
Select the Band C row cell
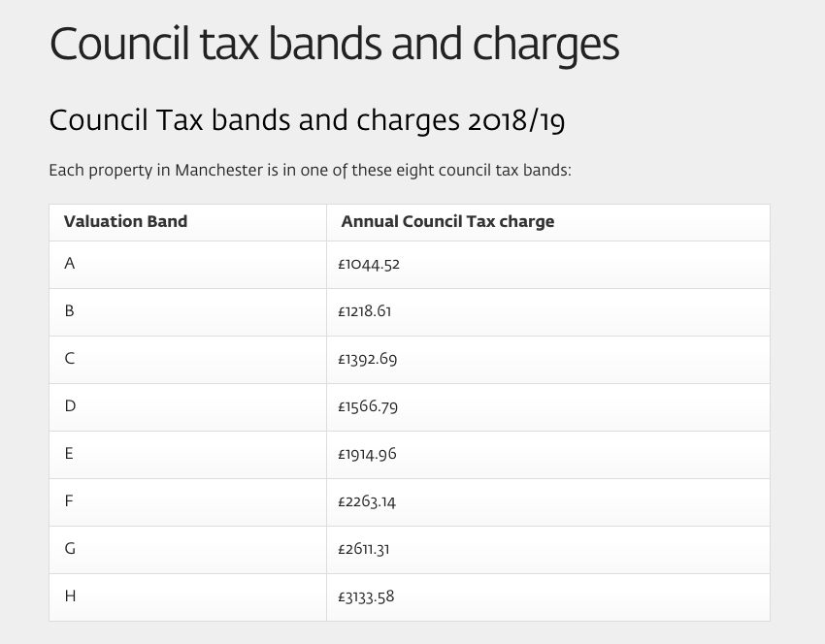(188, 360)
